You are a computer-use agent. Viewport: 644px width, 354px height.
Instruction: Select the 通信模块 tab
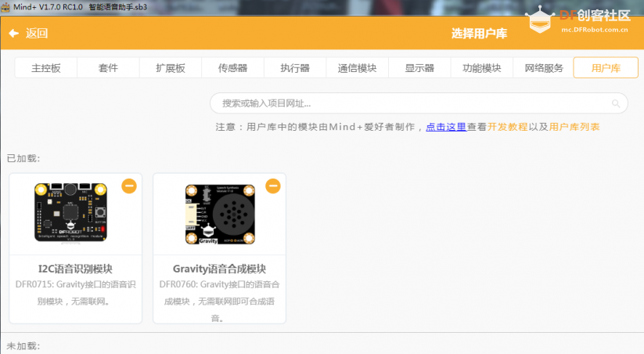click(357, 68)
